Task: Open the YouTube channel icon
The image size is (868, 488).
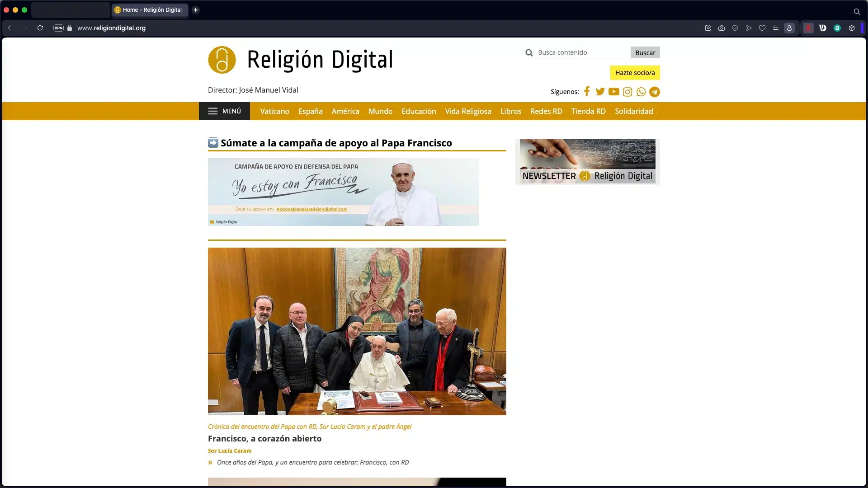Action: (613, 92)
